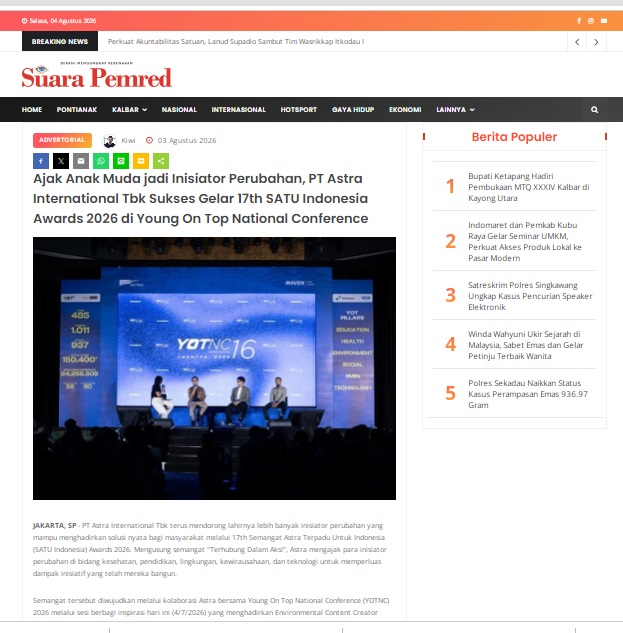
Task: Open the YouTube icon in top bar
Action: [x=604, y=21]
